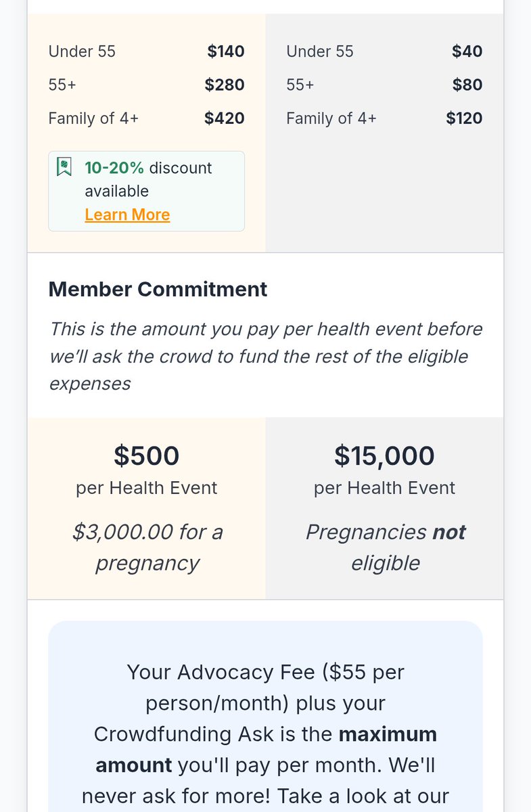Screen dimensions: 531x812
Task: Select the $500 per Health Event amount
Action: [146, 456]
